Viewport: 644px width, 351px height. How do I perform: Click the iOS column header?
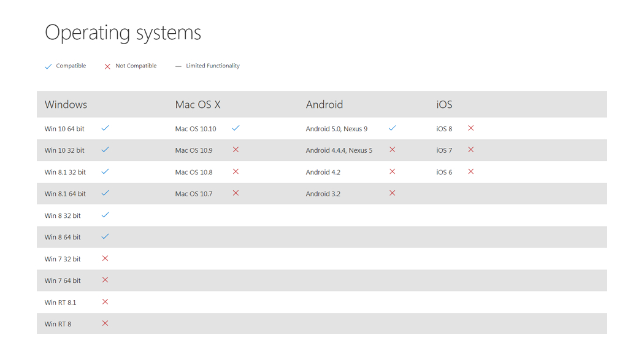pos(445,104)
